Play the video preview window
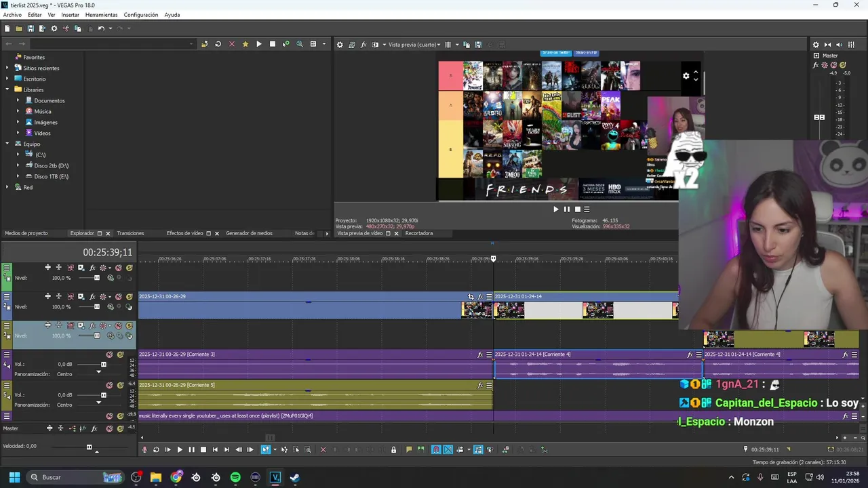The height and width of the screenshot is (488, 868). [x=556, y=209]
